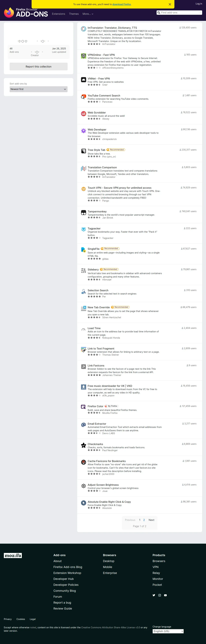The width and height of the screenshot is (206, 644).
Task: Click the Web Scrobbler red icon
Action: click(84, 114)
